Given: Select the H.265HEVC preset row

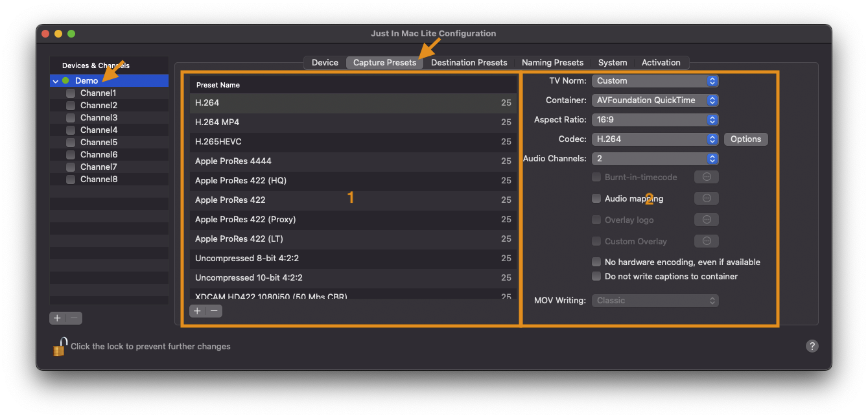Looking at the screenshot, I should point(353,142).
